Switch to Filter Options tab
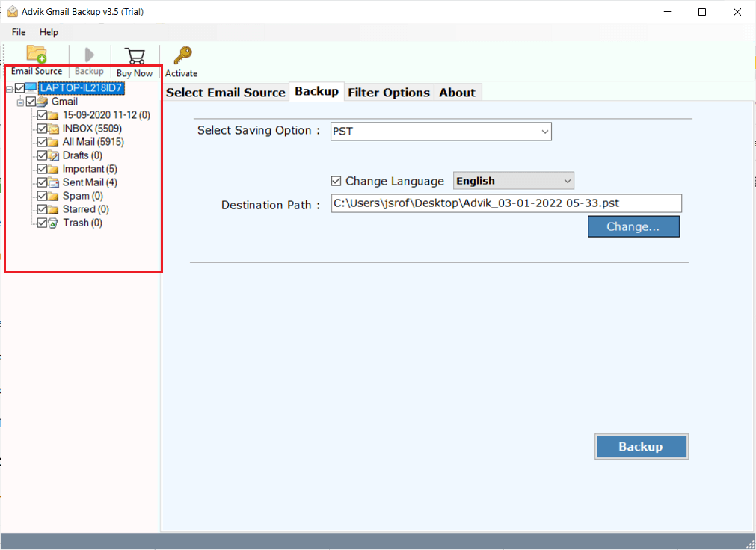This screenshot has width=756, height=550. pyautogui.click(x=389, y=93)
